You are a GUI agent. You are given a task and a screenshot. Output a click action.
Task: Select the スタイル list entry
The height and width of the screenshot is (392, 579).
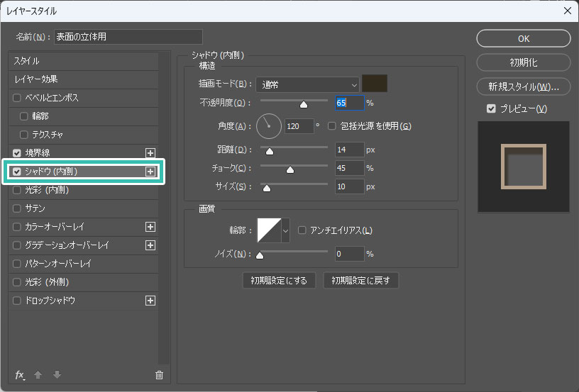[x=84, y=61]
